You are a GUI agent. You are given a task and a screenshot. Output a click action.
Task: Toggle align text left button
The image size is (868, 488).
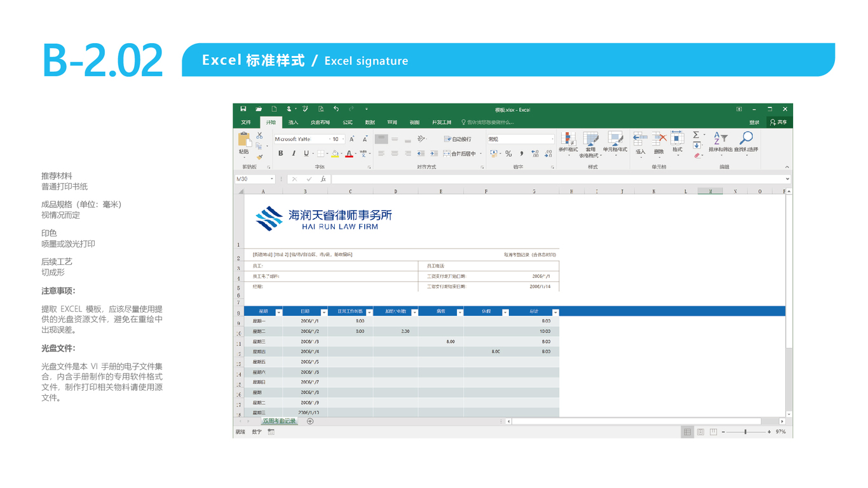[x=381, y=153]
